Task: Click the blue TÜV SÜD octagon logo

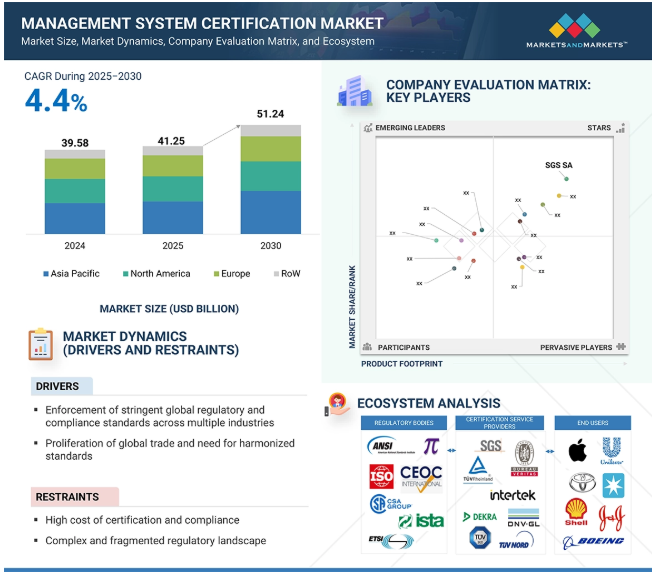Action: [x=480, y=538]
